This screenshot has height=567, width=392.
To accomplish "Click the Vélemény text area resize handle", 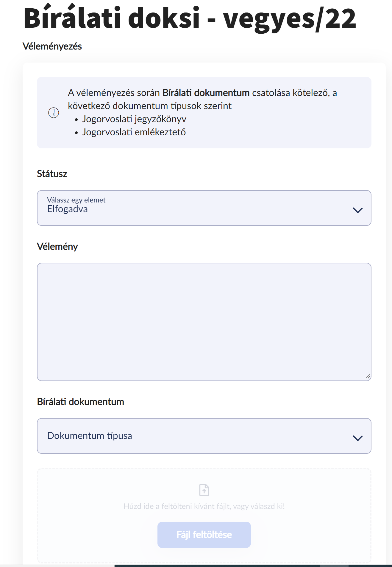I will [368, 376].
